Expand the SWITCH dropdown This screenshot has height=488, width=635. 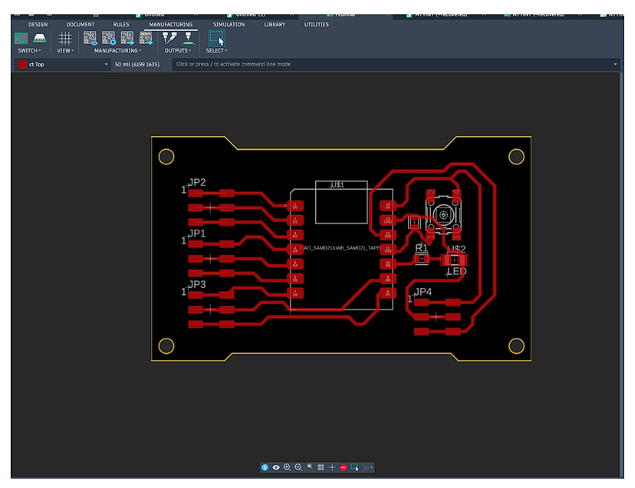(x=29, y=51)
